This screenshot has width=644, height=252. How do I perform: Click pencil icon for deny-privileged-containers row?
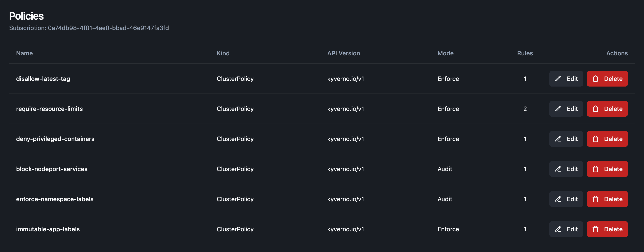pos(558,139)
